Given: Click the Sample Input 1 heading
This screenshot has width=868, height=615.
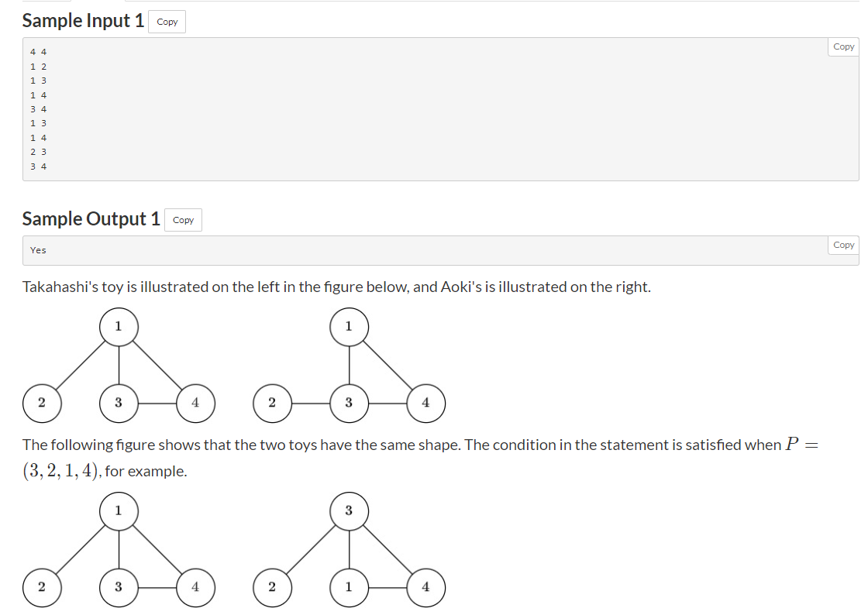Looking at the screenshot, I should 83,21.
